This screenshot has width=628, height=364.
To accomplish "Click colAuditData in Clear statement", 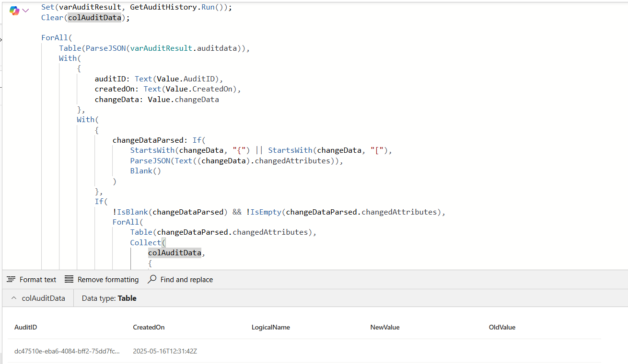I will click(94, 18).
